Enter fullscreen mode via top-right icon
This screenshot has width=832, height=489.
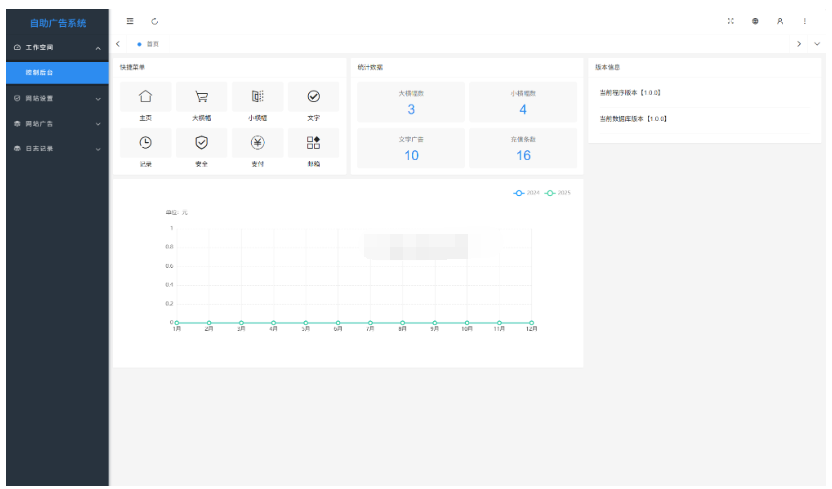point(730,22)
